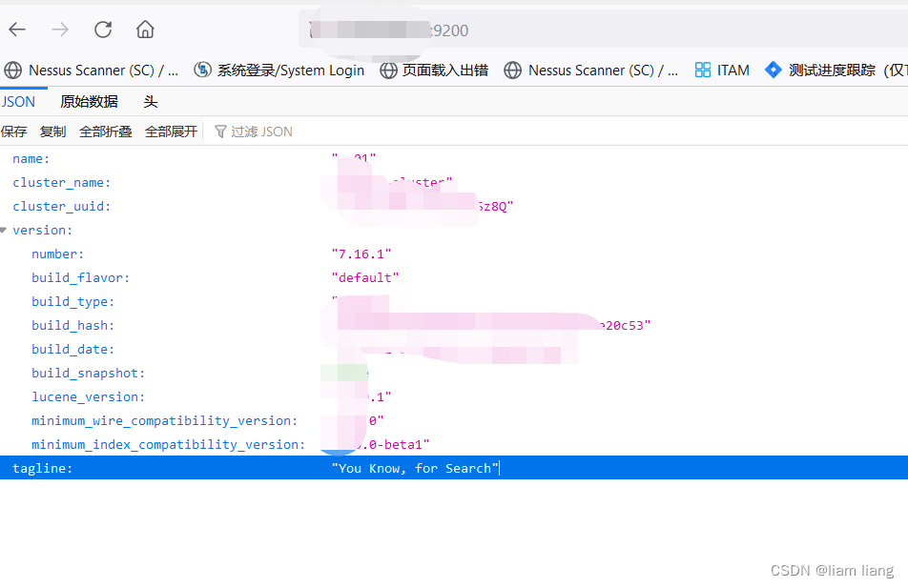The image size is (908, 588).
Task: Click the 复制 copy button
Action: coord(52,132)
